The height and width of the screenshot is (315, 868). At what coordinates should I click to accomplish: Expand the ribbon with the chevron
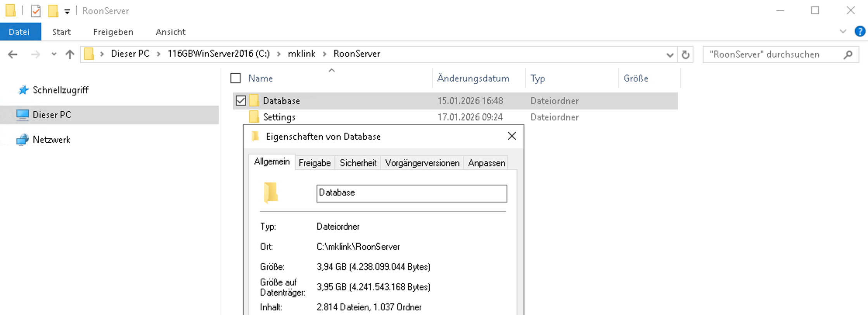coord(843,31)
